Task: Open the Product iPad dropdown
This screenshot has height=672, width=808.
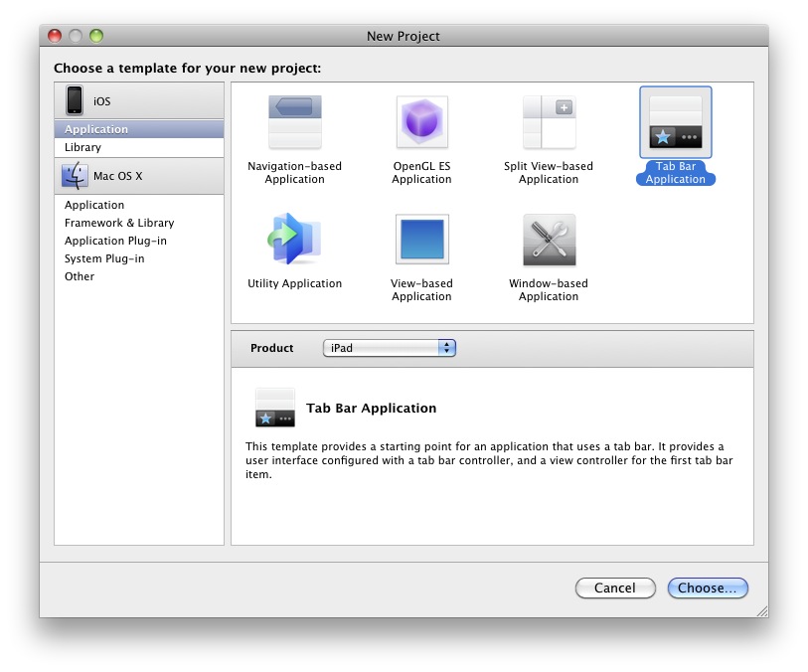Action: [389, 348]
